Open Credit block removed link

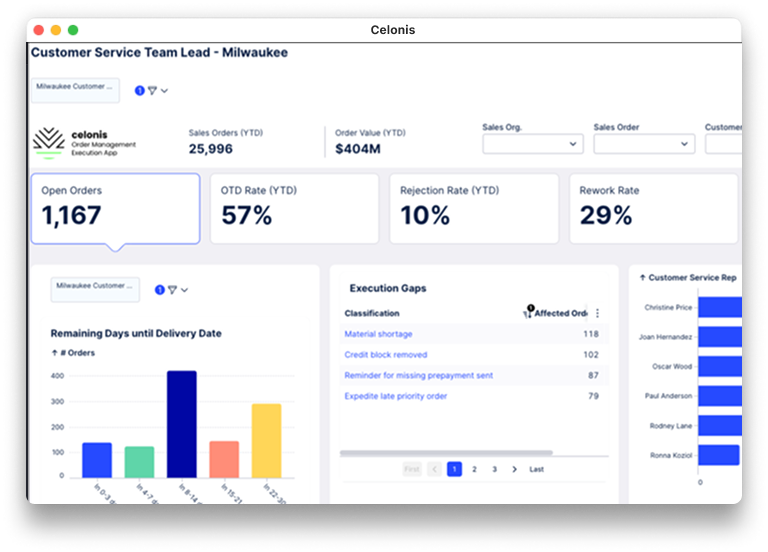[385, 355]
